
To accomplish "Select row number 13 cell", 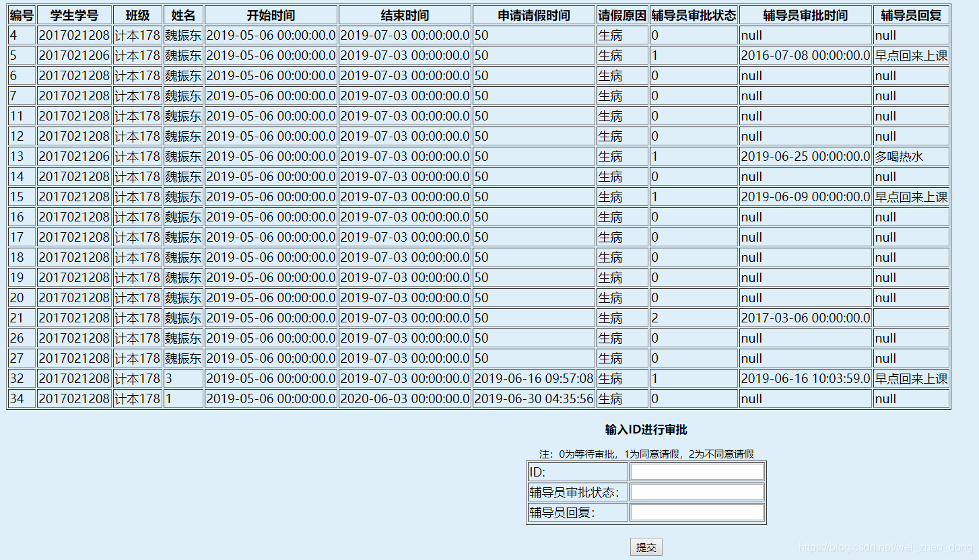I will tap(22, 156).
